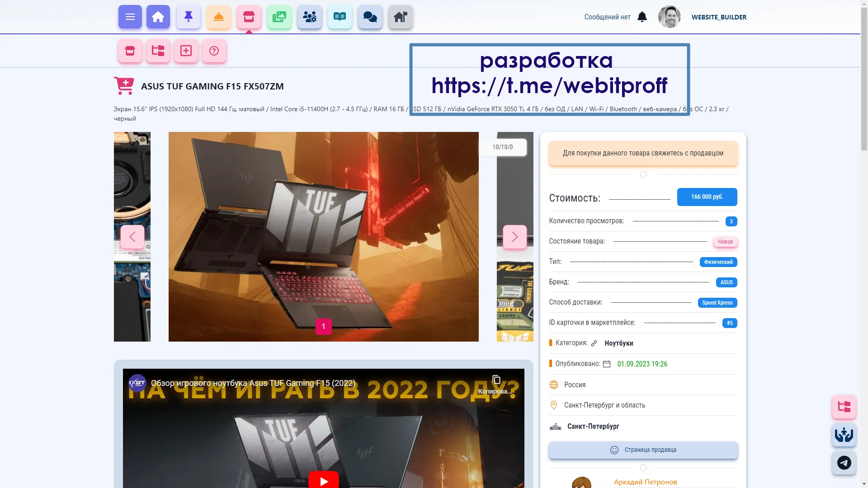This screenshot has height=488, width=868.
Task: Click the pushpin icon in the top bar
Action: [189, 17]
